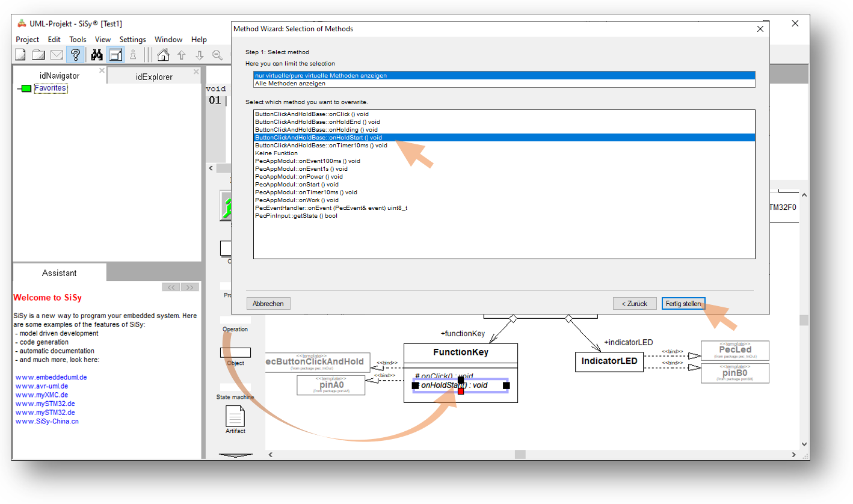
Task: Click the Home icon in toolbar
Action: tap(163, 55)
